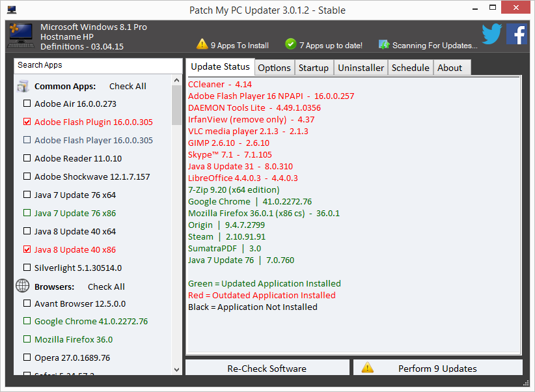The image size is (535, 392).
Task: Tick Java 8 Update 40 x64
Action: 27,231
